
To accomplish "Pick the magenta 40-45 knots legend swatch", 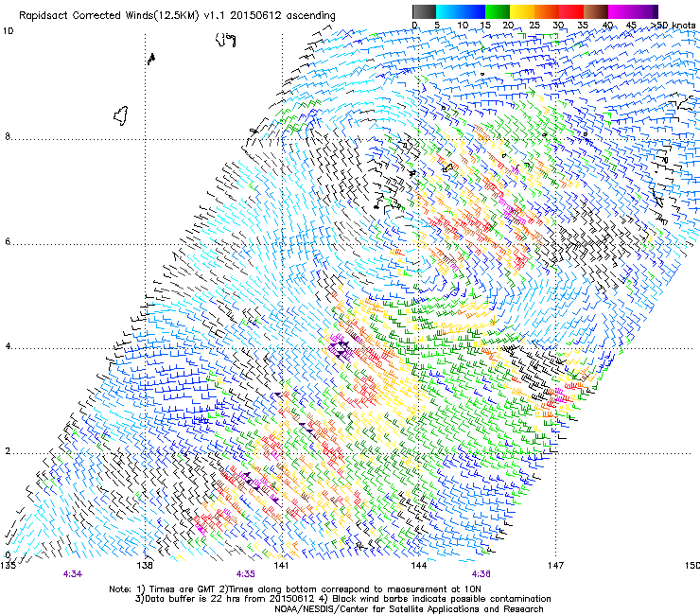I will (x=621, y=11).
